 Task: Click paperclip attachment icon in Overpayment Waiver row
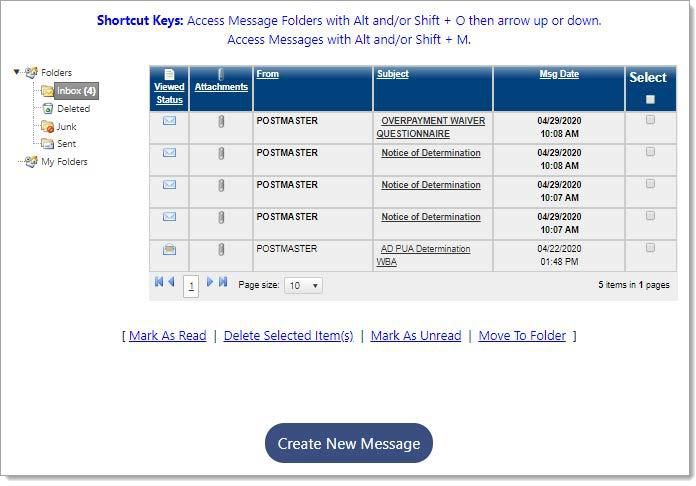coord(221,122)
